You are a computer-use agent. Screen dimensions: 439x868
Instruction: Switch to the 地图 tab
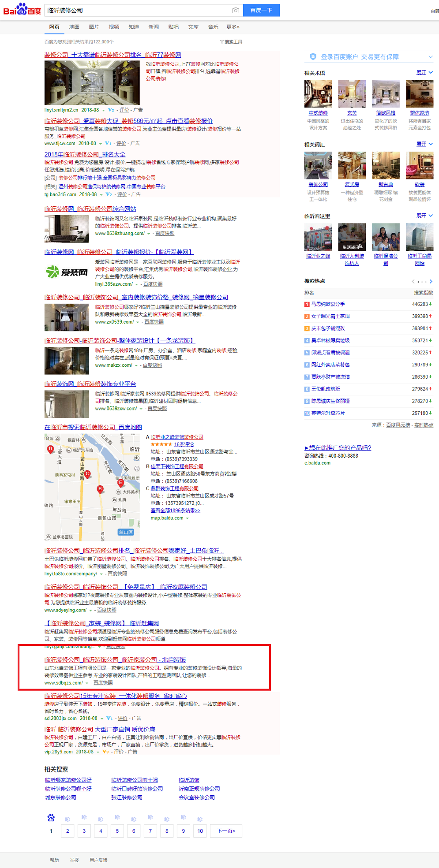(74, 27)
